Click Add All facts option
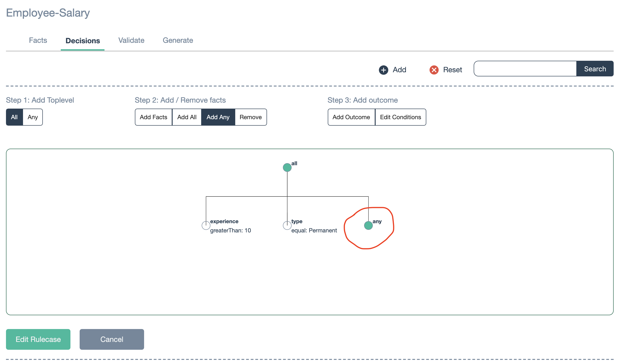Image resolution: width=621 pixels, height=364 pixels. pos(186,117)
